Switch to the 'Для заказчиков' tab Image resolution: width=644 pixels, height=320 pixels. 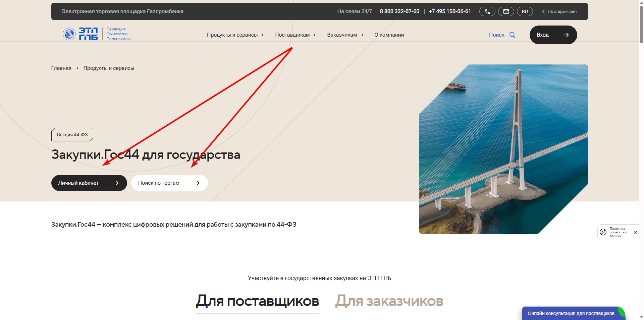tap(389, 301)
